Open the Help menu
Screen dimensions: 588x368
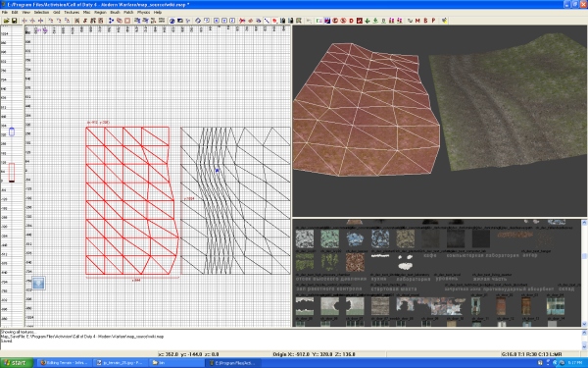tap(158, 13)
